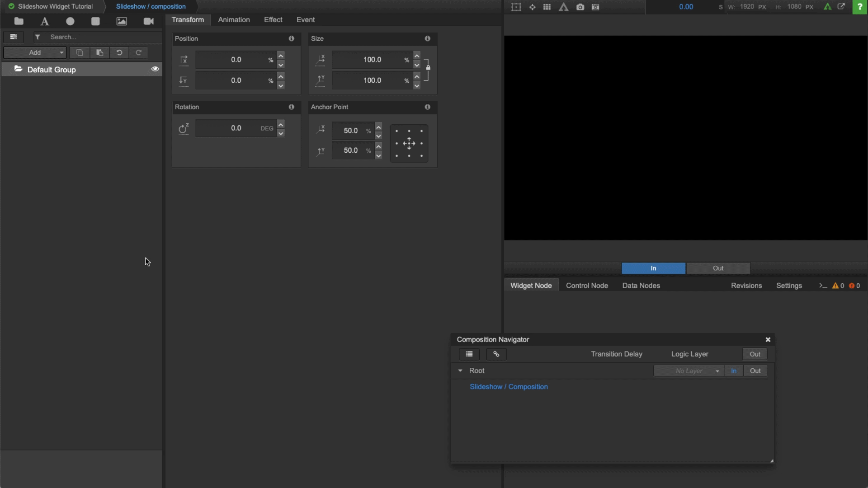Toggle the link mode in Composition Navigator
Image resolution: width=868 pixels, height=488 pixels.
(496, 354)
